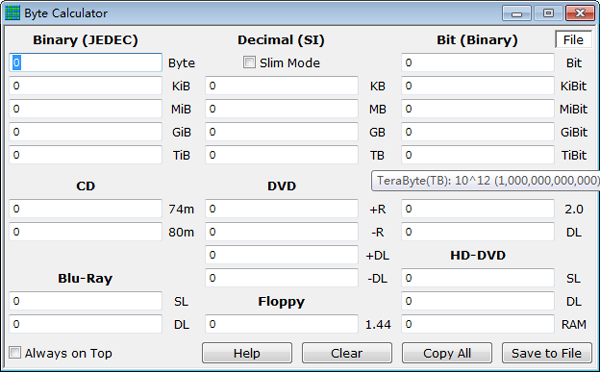Click the 2.0 input field

tap(478, 209)
